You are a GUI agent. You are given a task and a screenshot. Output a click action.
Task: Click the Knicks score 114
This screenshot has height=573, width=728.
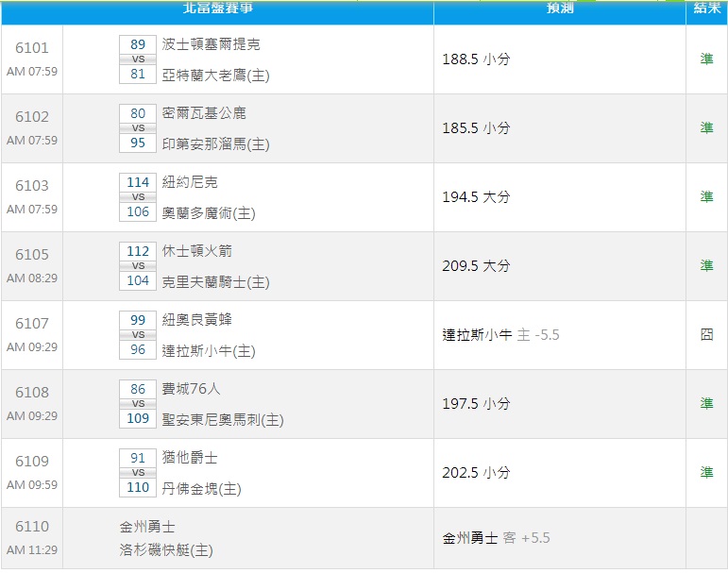pos(138,182)
